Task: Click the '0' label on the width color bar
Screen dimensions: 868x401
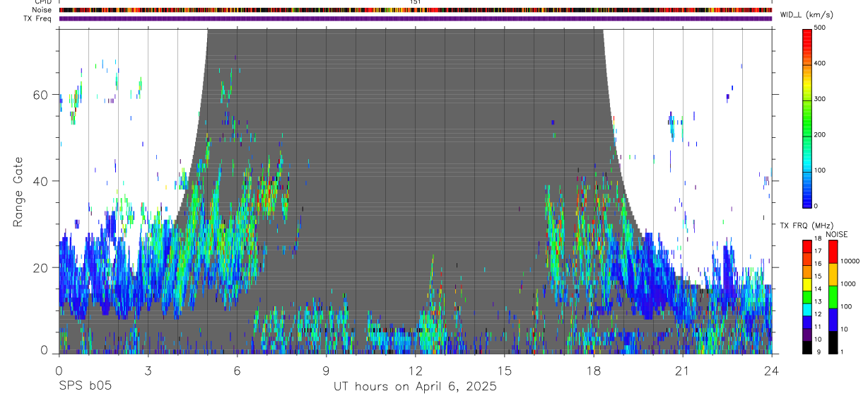Action: coord(816,206)
